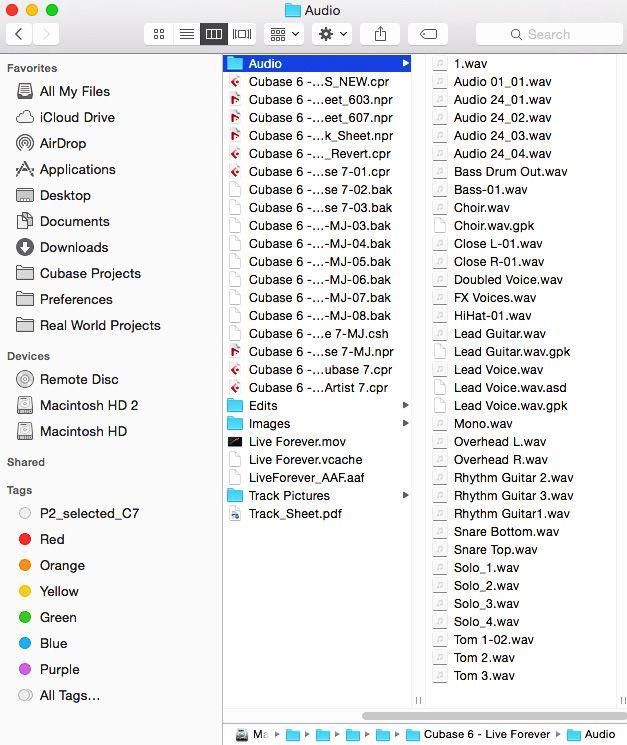
Task: Click the forward navigation arrow
Action: [46, 34]
